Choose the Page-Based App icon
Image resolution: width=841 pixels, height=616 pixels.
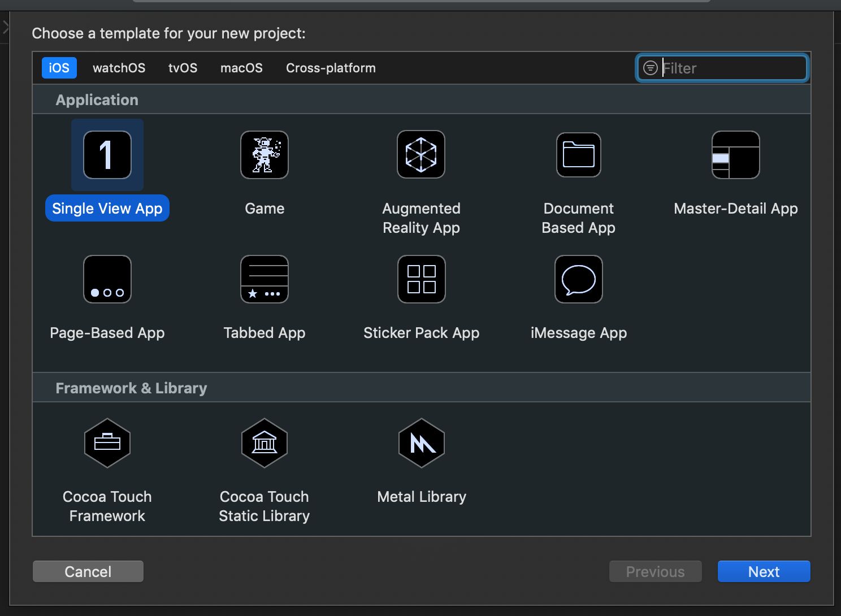click(x=107, y=279)
